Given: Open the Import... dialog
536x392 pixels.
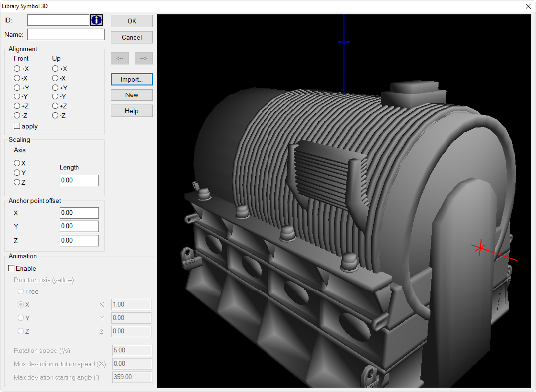Looking at the screenshot, I should [131, 79].
